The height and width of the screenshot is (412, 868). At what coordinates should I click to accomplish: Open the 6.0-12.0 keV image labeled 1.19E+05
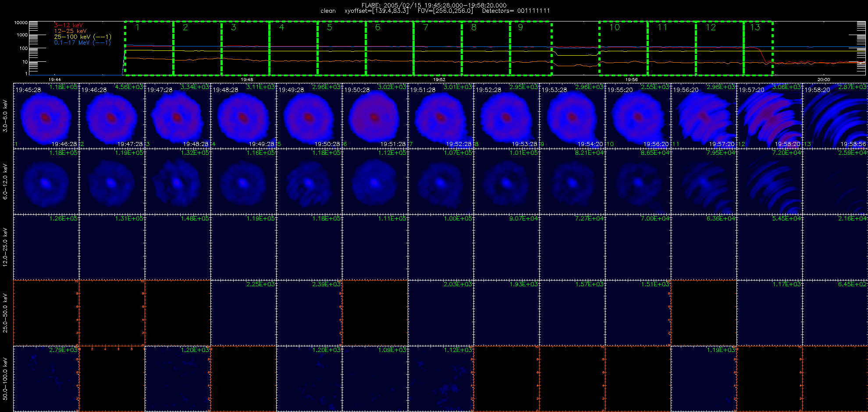pyautogui.click(x=112, y=181)
